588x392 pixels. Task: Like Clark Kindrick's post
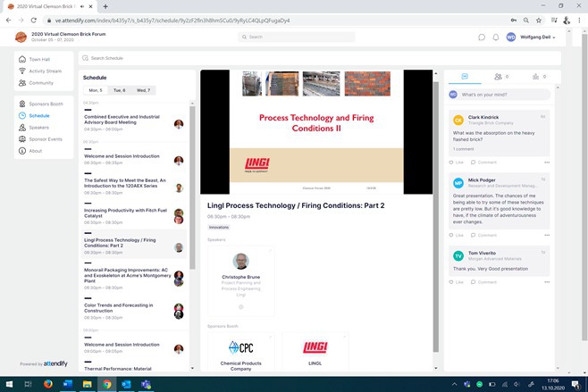click(x=457, y=163)
